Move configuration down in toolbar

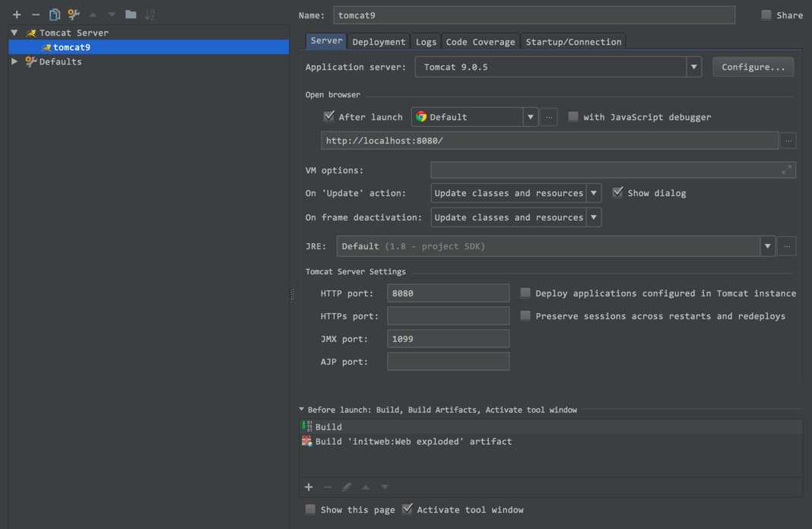coord(111,14)
